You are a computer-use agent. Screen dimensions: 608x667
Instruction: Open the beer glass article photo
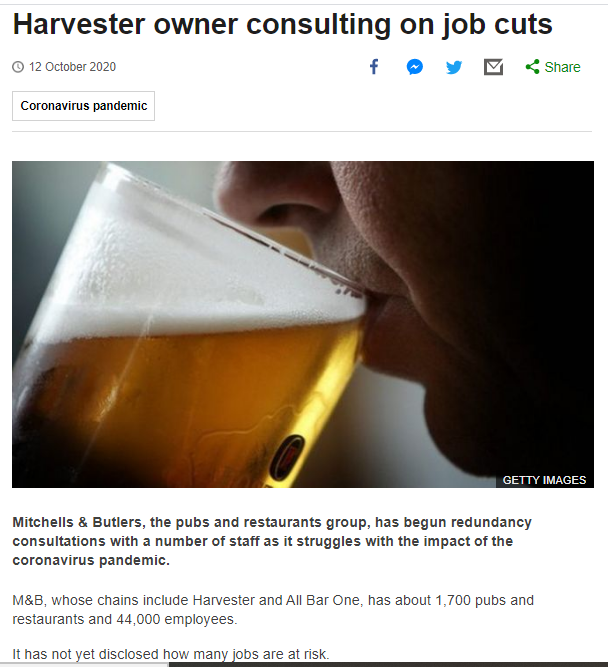click(x=303, y=324)
